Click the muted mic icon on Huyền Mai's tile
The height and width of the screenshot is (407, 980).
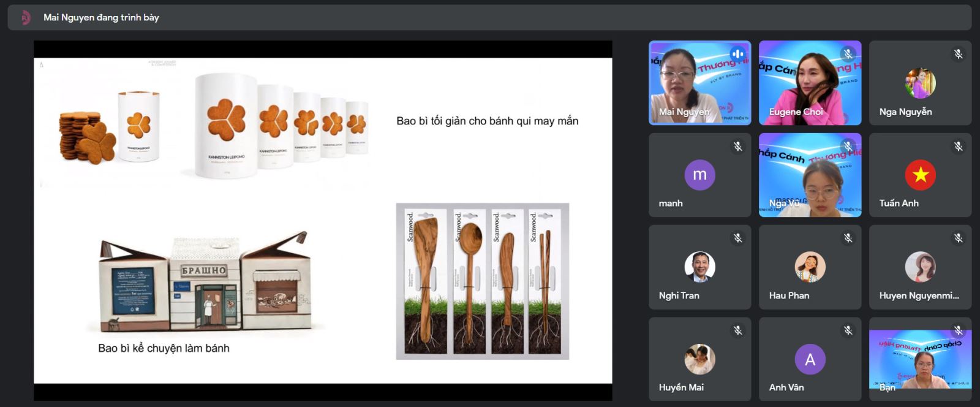click(737, 330)
